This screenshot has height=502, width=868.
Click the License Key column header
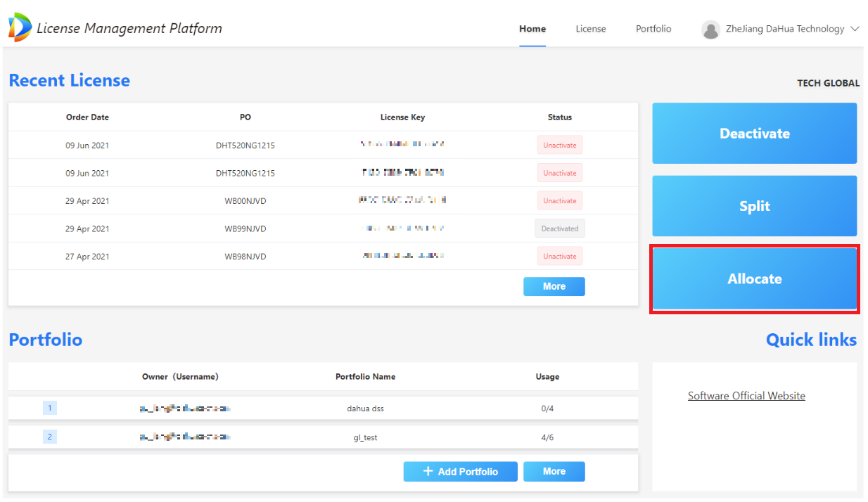tap(403, 117)
